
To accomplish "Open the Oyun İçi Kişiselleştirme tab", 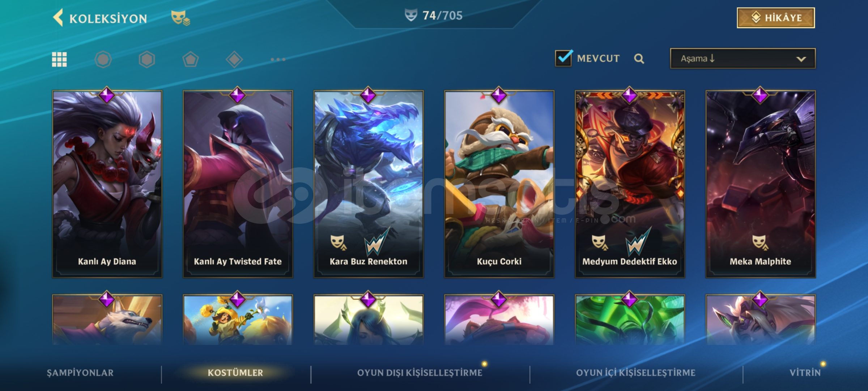I will tap(636, 373).
